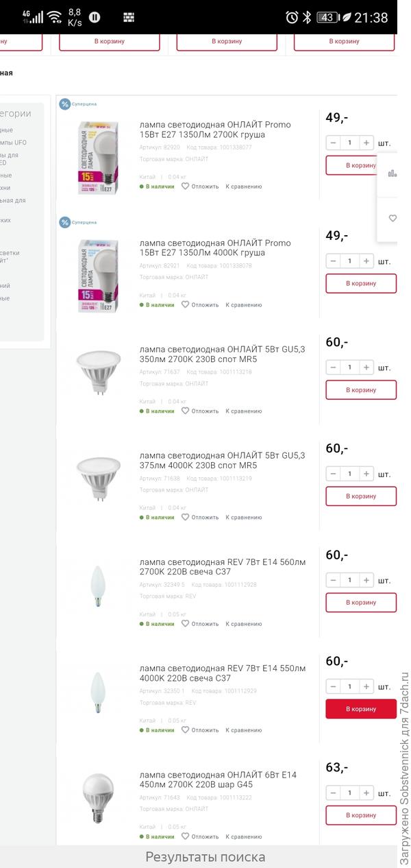Tap Bluetooth icon in status bar
Image resolution: width=411 pixels, height=868 pixels.
coord(307,18)
